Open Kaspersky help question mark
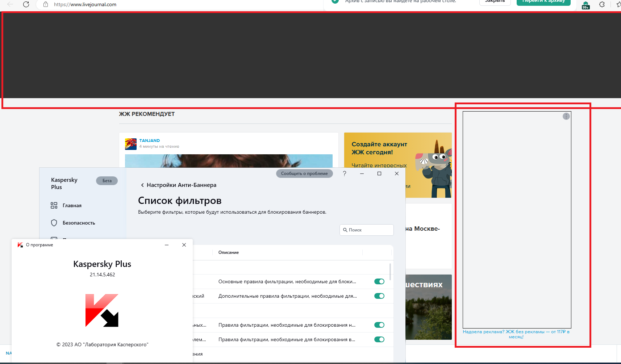The image size is (621, 364). pyautogui.click(x=345, y=173)
